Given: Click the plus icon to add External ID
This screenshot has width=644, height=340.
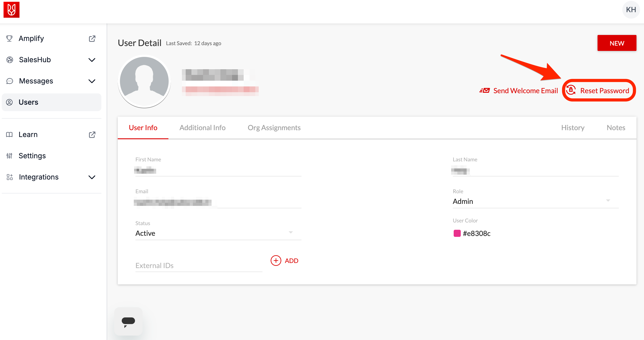Looking at the screenshot, I should (x=276, y=261).
